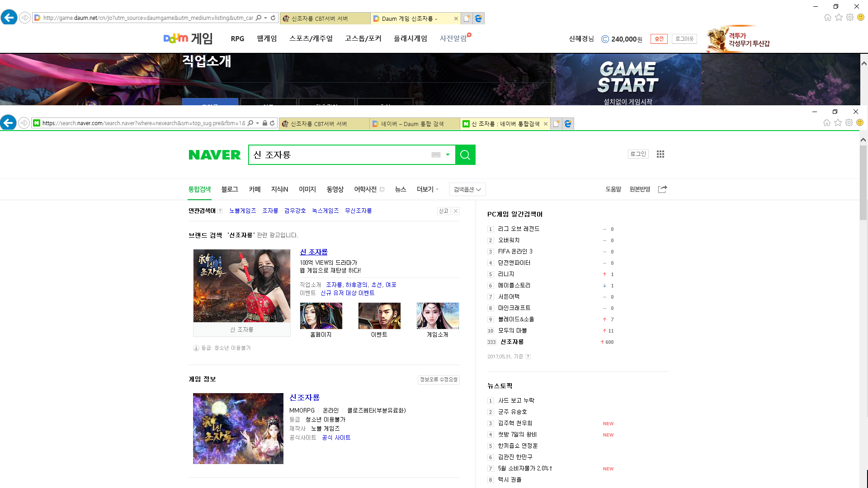Click the Edge icon in the Naver tab bar
This screenshot has width=868, height=488.
(x=568, y=123)
